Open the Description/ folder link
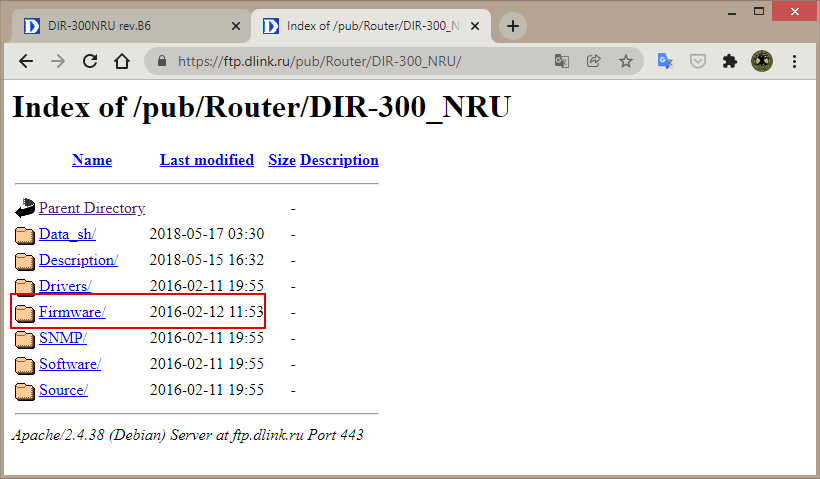Viewport: 820px width, 479px height. click(x=78, y=260)
